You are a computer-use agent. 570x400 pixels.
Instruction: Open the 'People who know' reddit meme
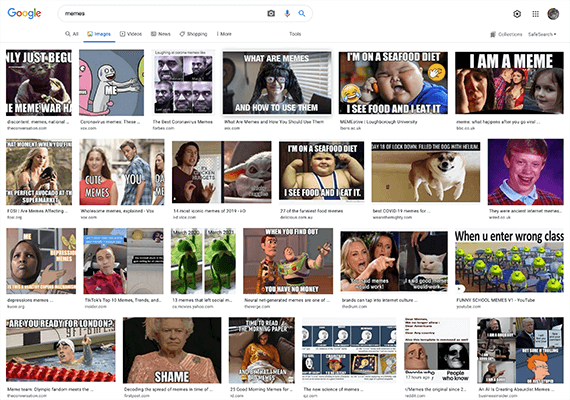point(437,349)
